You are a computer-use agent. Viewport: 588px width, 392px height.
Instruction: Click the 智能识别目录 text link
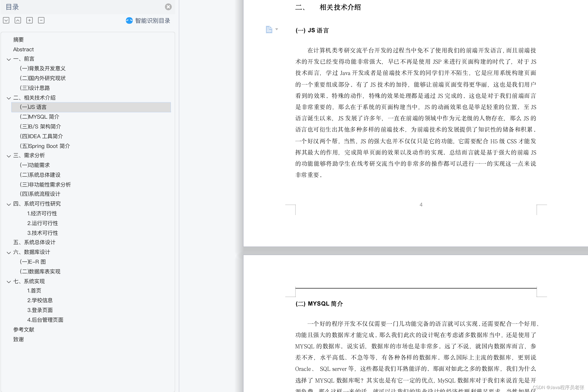click(152, 21)
